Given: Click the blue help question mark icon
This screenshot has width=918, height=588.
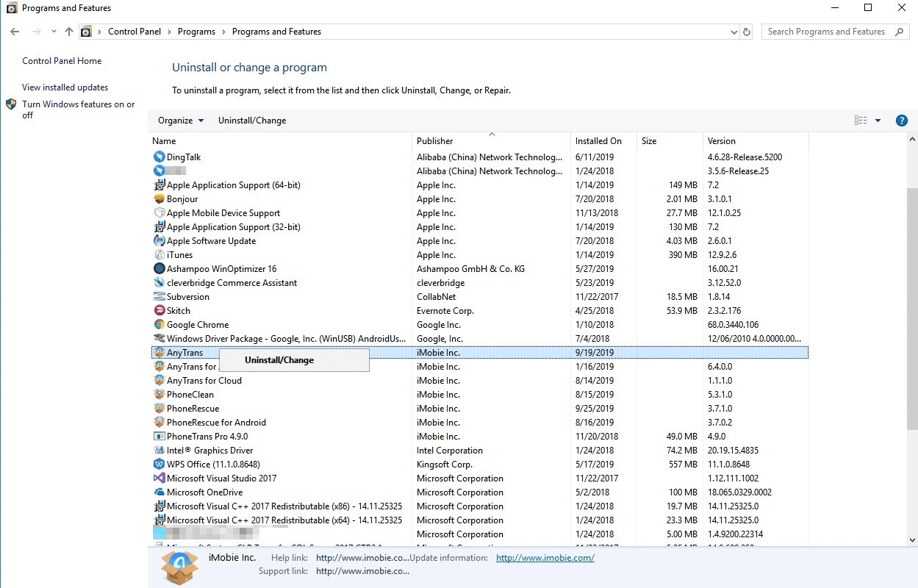Looking at the screenshot, I should pyautogui.click(x=902, y=121).
